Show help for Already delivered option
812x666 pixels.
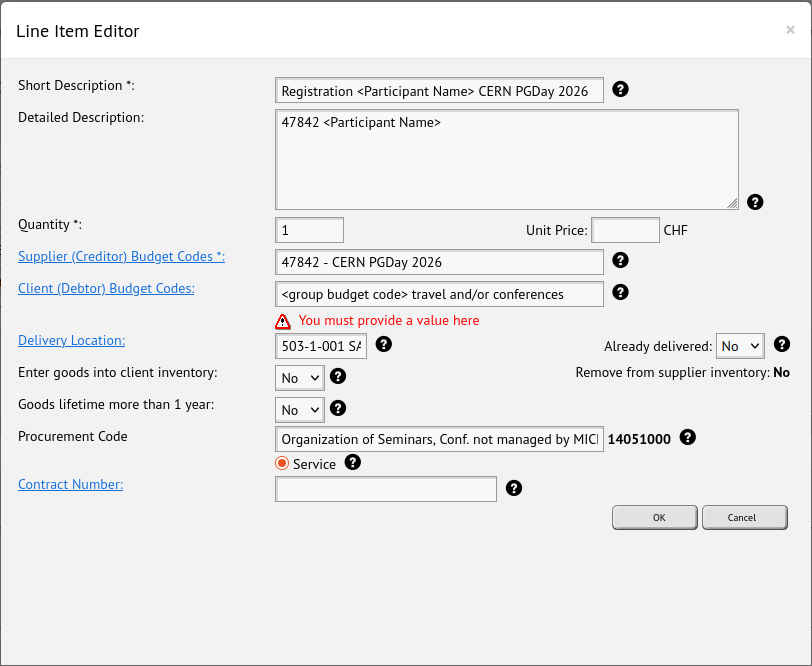tap(782, 345)
